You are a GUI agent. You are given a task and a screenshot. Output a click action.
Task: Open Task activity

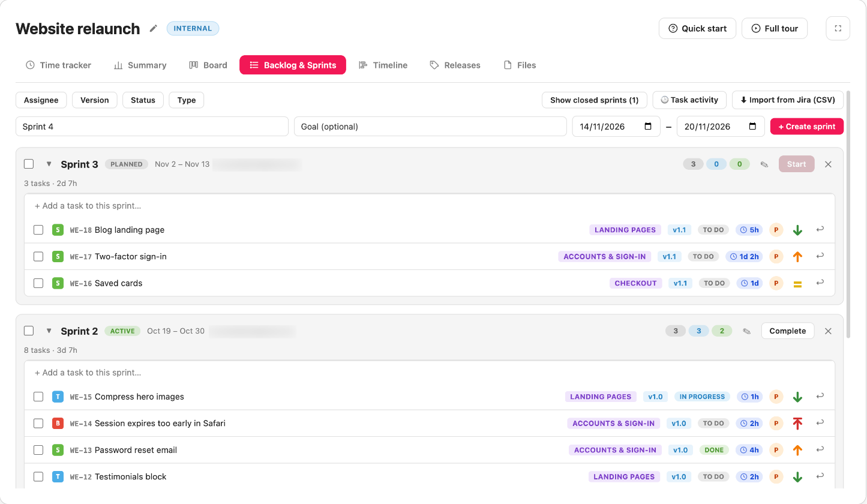pyautogui.click(x=689, y=100)
